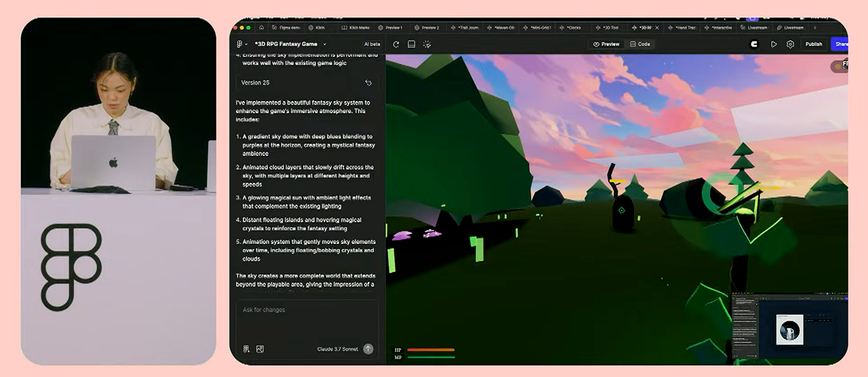Click the attach image icon in chat box
This screenshot has height=377, width=868.
tap(260, 349)
